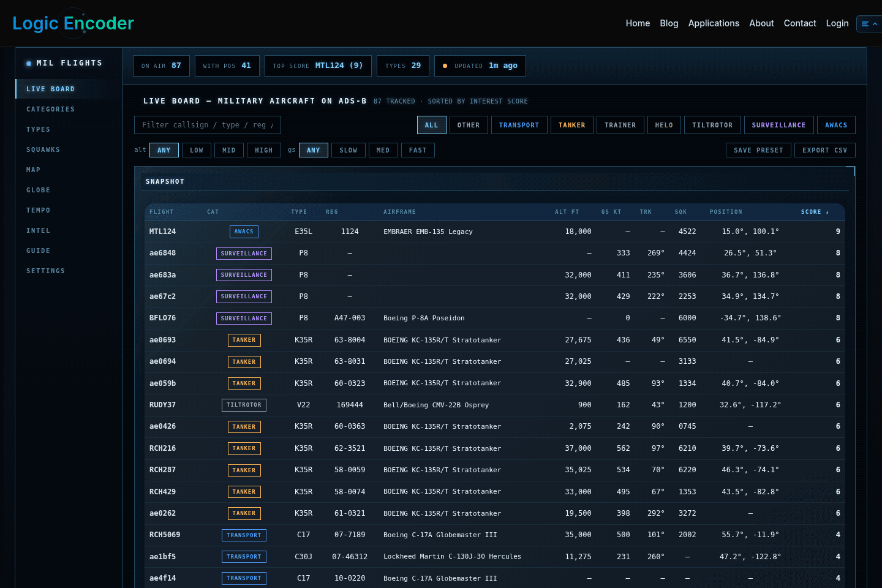This screenshot has height=588, width=882.
Task: Open the Contact page link
Action: coord(800,23)
